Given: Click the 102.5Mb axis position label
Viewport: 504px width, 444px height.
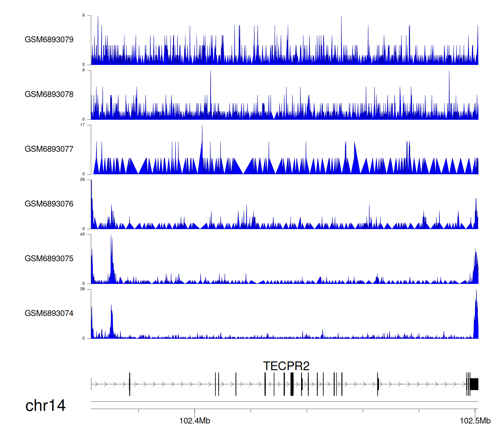Looking at the screenshot, I should [x=475, y=421].
